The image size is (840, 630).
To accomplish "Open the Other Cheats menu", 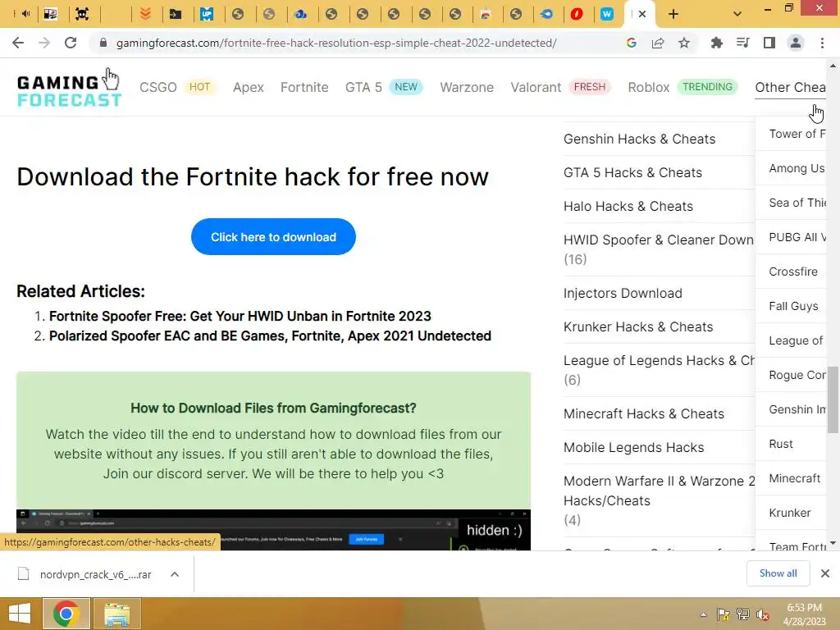I will tap(790, 87).
